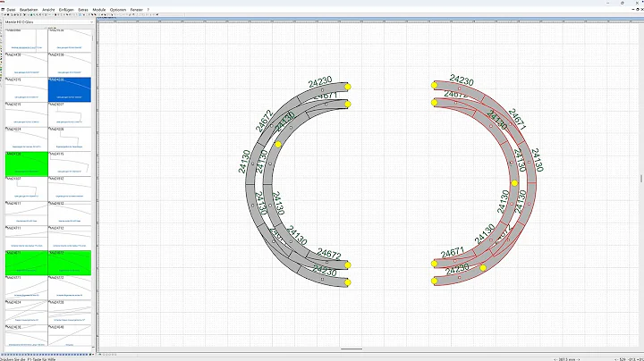Open the question mark help menu

(x=148, y=10)
